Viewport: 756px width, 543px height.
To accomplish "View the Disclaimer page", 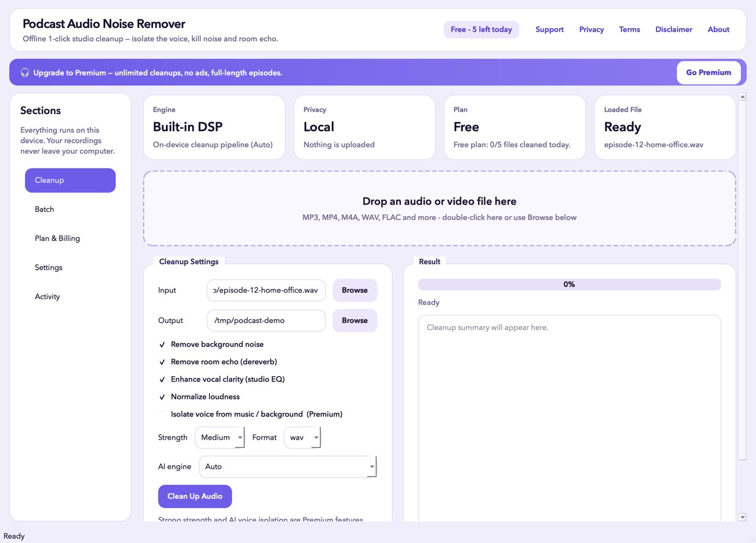I will 674,30.
